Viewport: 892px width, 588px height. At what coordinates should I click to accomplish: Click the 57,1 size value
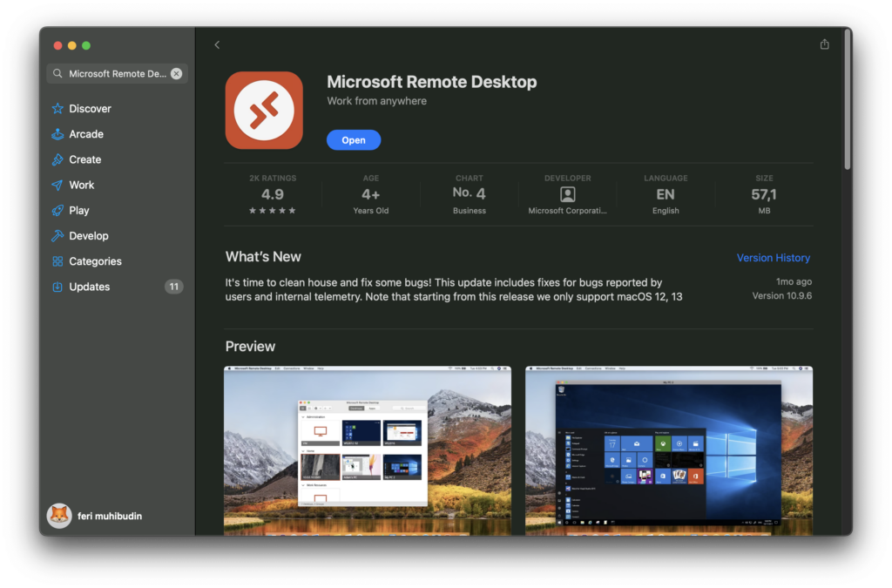coord(764,194)
